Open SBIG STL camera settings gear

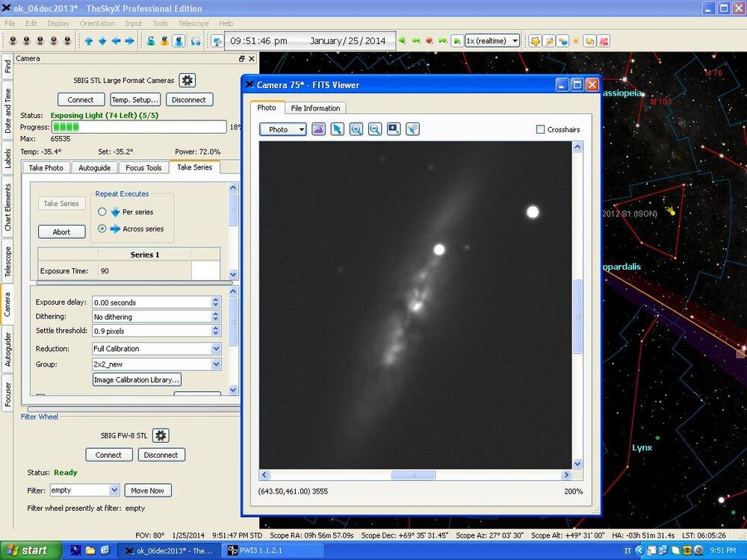[x=187, y=80]
